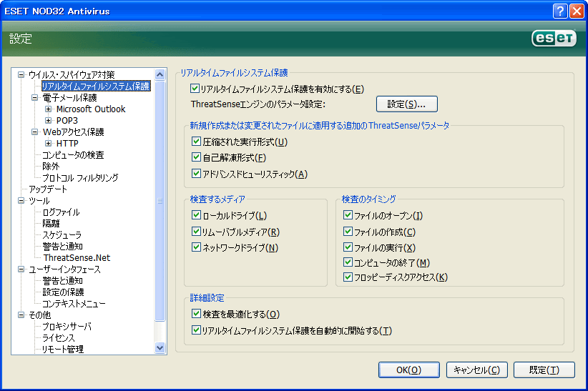Open 設定の保護 settings
Viewport: 588px width, 391px height.
tap(63, 292)
